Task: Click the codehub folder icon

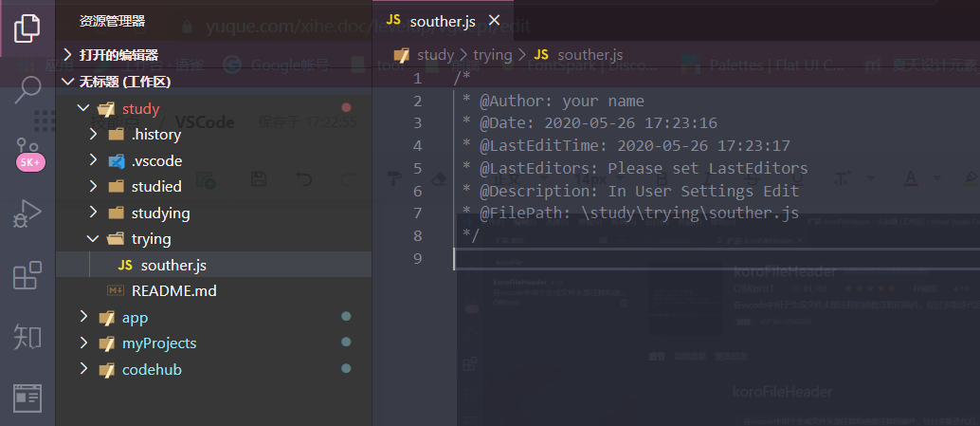Action: 107,370
